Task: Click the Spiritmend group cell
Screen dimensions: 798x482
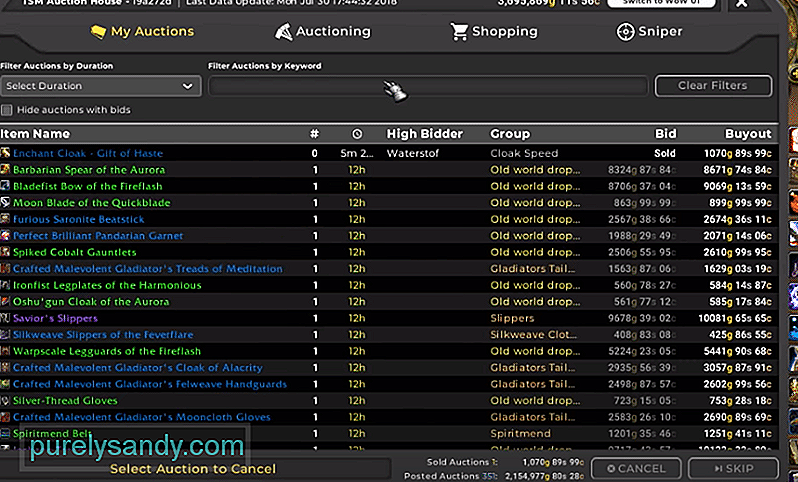Action: pyautogui.click(x=520, y=434)
